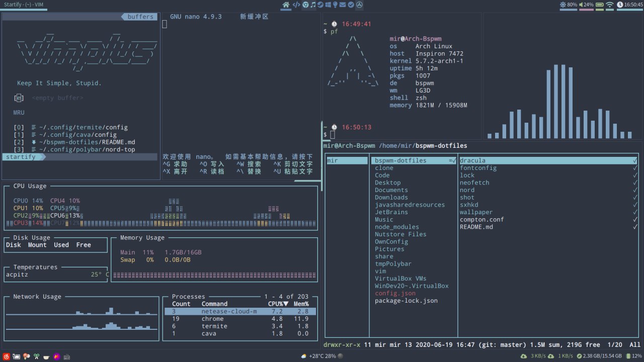Open the Steam workspace icon
Screen dimensions: 644x362
coord(320,5)
